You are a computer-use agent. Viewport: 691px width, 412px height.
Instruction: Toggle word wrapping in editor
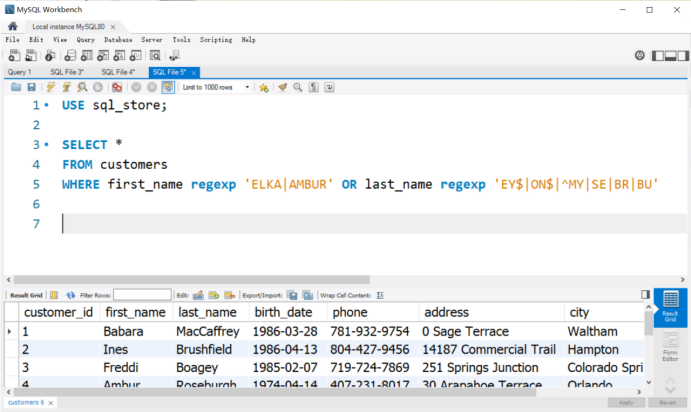pyautogui.click(x=329, y=87)
